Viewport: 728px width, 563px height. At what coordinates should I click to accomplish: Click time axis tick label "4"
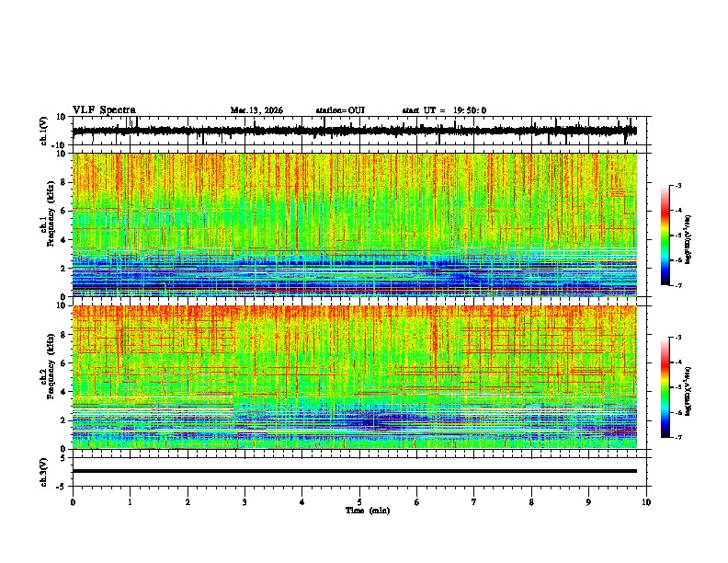click(302, 502)
